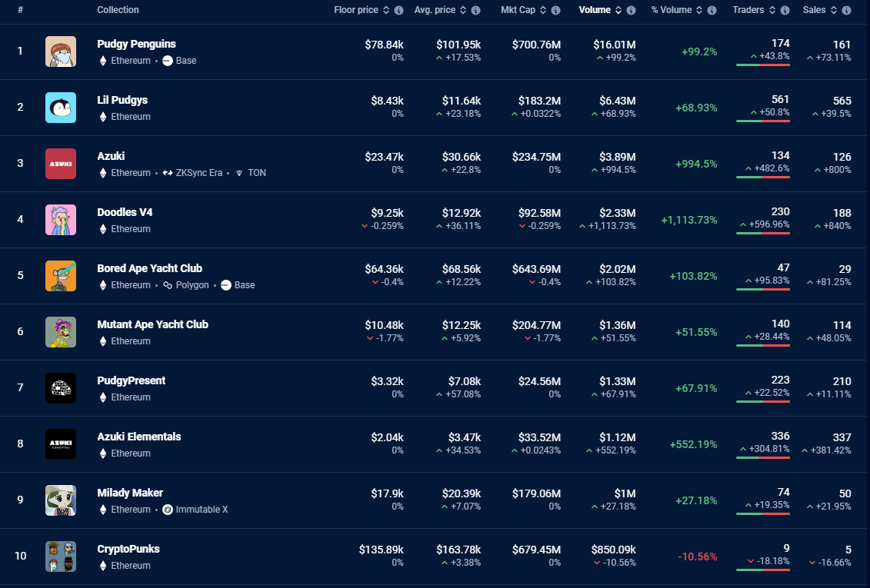
Task: Open the Azuki collection name link
Action: [111, 156]
